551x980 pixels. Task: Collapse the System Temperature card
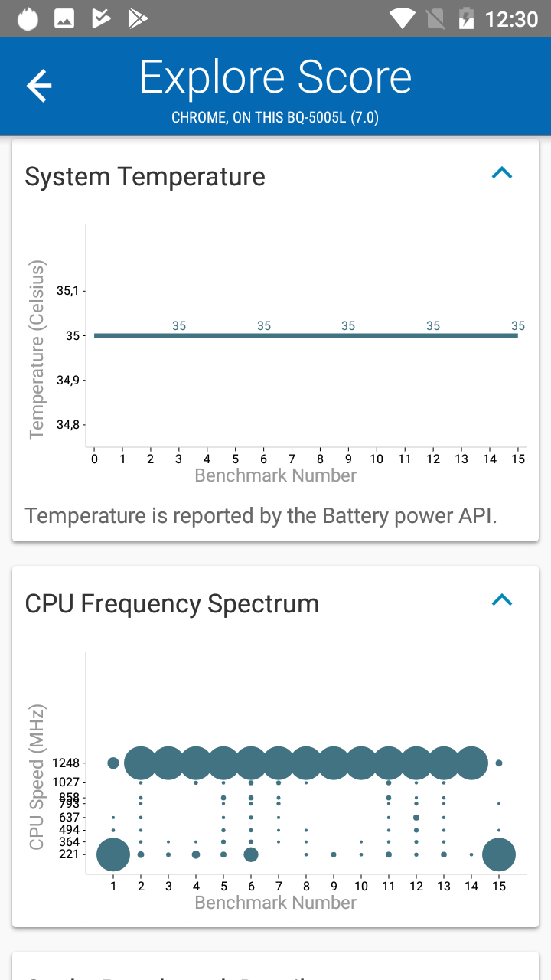point(501,174)
